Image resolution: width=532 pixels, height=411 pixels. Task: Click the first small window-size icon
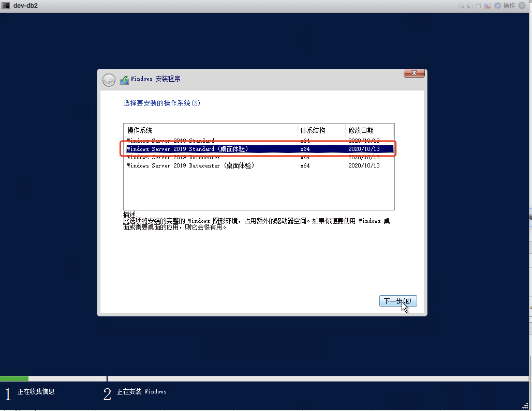point(462,6)
